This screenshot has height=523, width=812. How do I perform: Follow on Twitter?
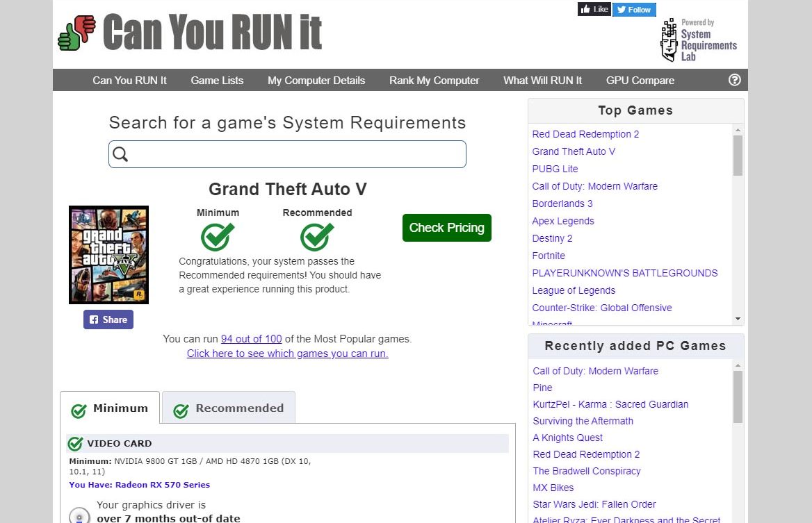634,9
